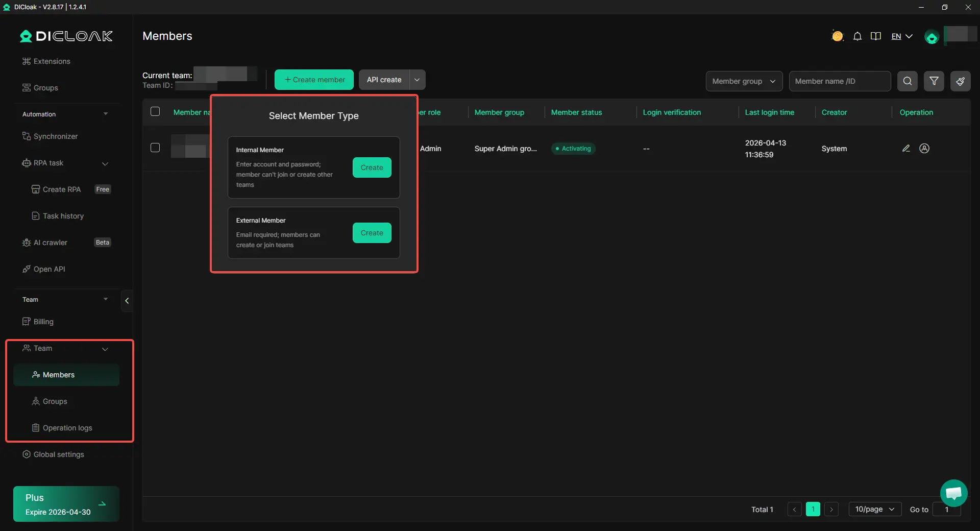Click the Member name /ID search field
Image resolution: width=980 pixels, height=531 pixels.
tap(839, 81)
